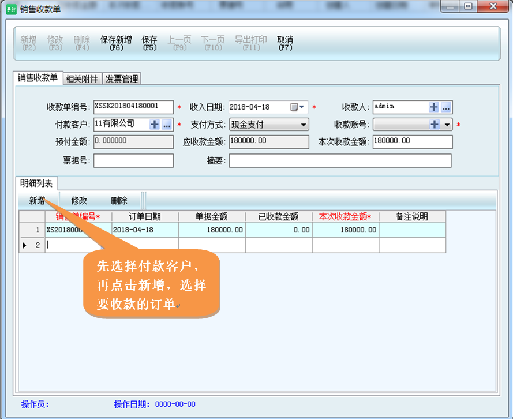Click 保存 (F5) in toolbar
The height and width of the screenshot is (420, 513).
point(149,43)
